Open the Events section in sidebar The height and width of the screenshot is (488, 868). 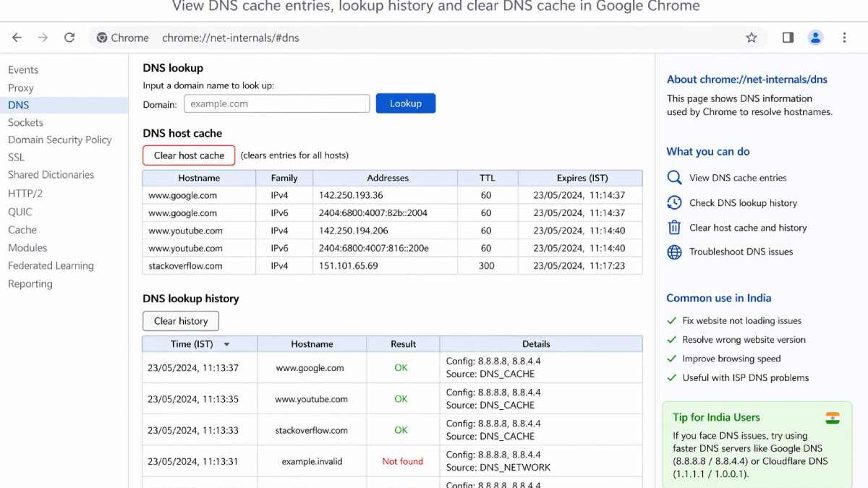(23, 69)
